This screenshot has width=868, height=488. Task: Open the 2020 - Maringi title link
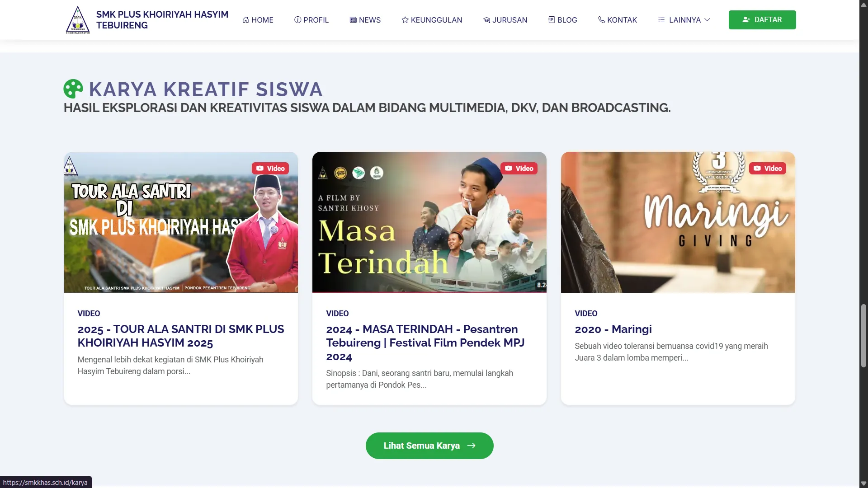click(x=613, y=329)
